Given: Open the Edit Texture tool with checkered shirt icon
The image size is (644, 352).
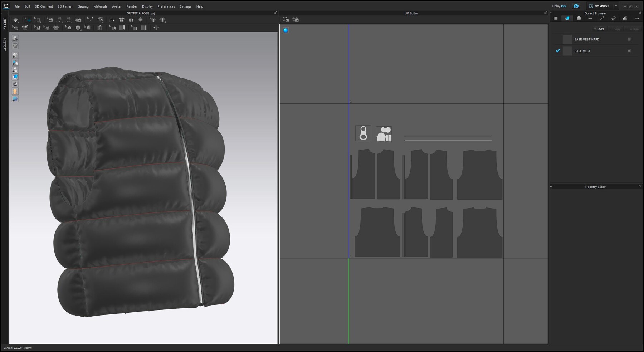Looking at the screenshot, I should (x=56, y=28).
